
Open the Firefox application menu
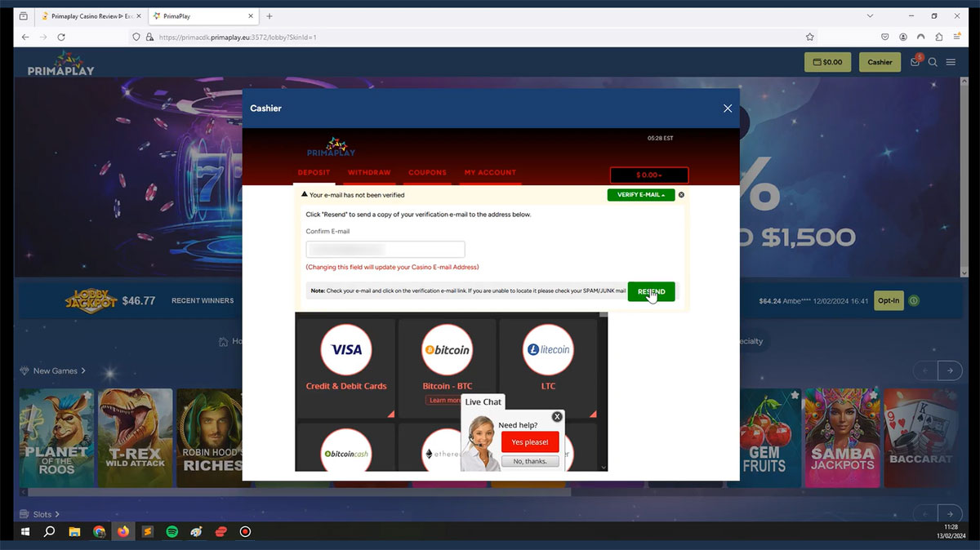(x=957, y=37)
